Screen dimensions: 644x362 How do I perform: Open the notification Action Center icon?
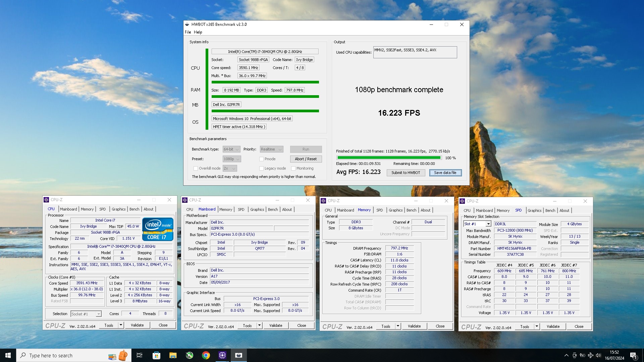click(634, 355)
